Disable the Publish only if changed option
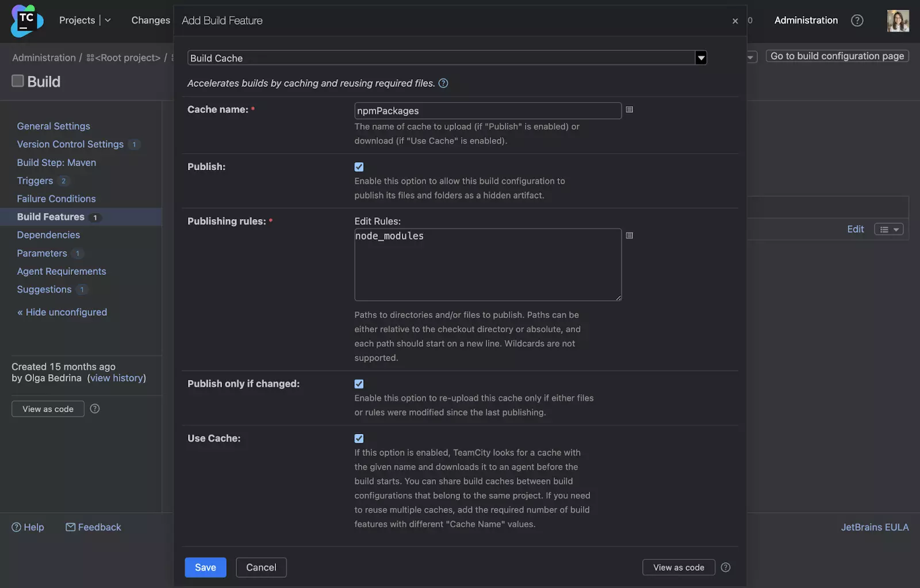The height and width of the screenshot is (588, 920). click(x=359, y=383)
